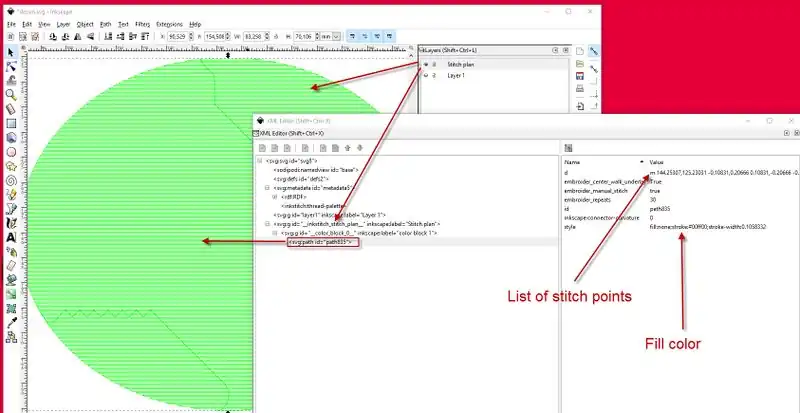The height and width of the screenshot is (413, 800).
Task: Select the Text tool
Action: click(x=11, y=237)
